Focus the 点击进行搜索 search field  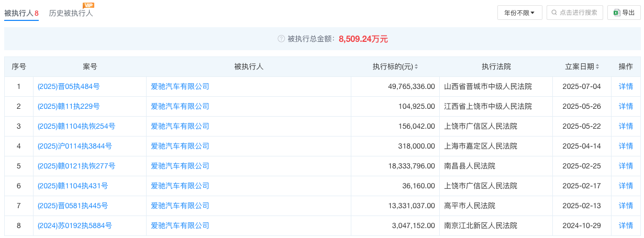[575, 13]
